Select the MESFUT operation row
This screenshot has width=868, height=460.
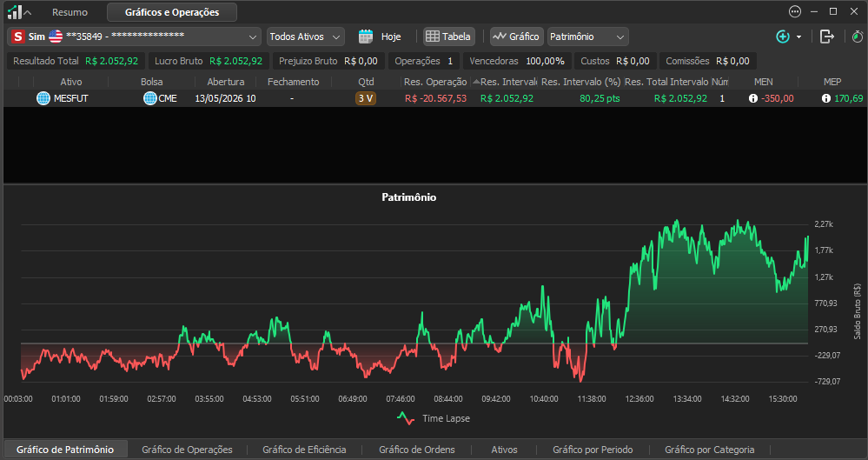pyautogui.click(x=434, y=98)
